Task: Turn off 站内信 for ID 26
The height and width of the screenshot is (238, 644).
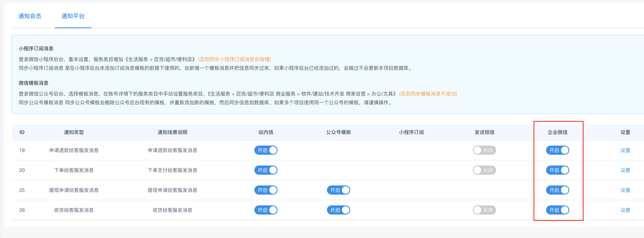Action: tap(266, 210)
